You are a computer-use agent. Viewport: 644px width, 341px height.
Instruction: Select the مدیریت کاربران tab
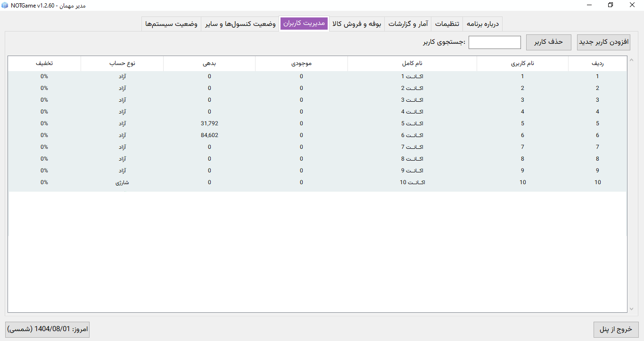[304, 24]
